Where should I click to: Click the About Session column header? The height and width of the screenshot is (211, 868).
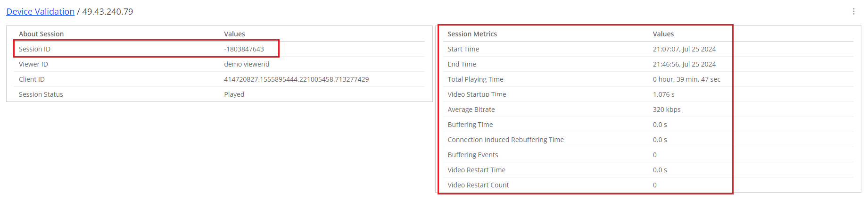coord(41,34)
